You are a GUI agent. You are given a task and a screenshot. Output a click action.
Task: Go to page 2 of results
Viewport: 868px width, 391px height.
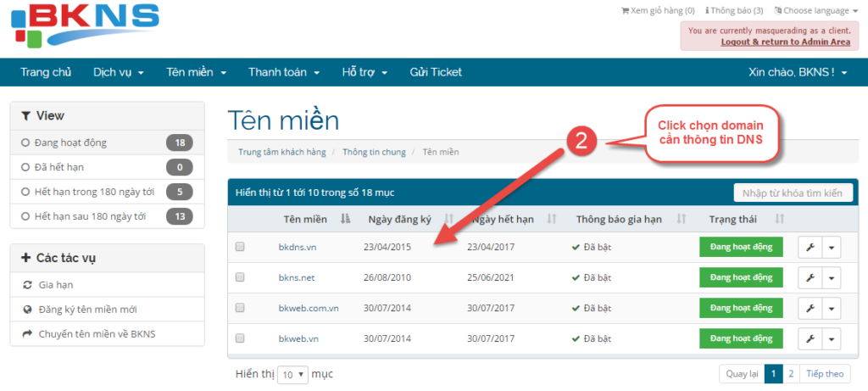[x=792, y=374]
